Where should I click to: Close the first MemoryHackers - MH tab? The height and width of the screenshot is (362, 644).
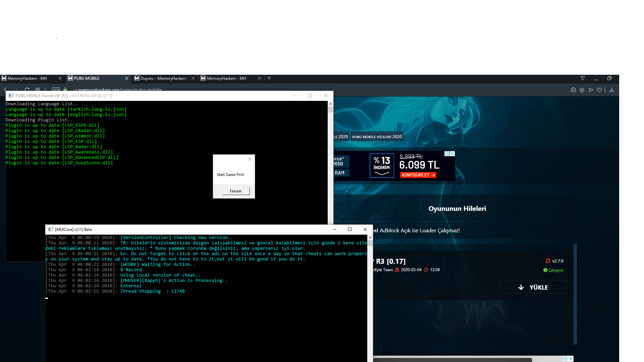coord(60,78)
